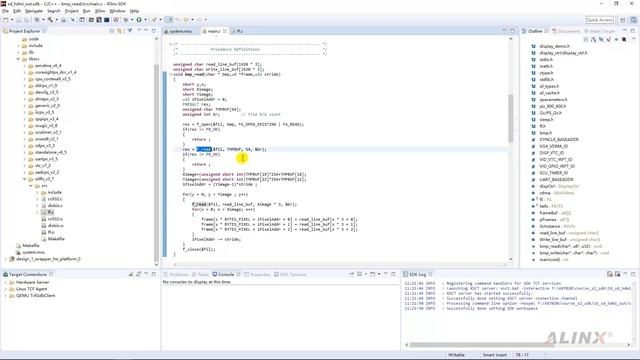
Task: Switch to the ff.c editor tab
Action: (240, 31)
